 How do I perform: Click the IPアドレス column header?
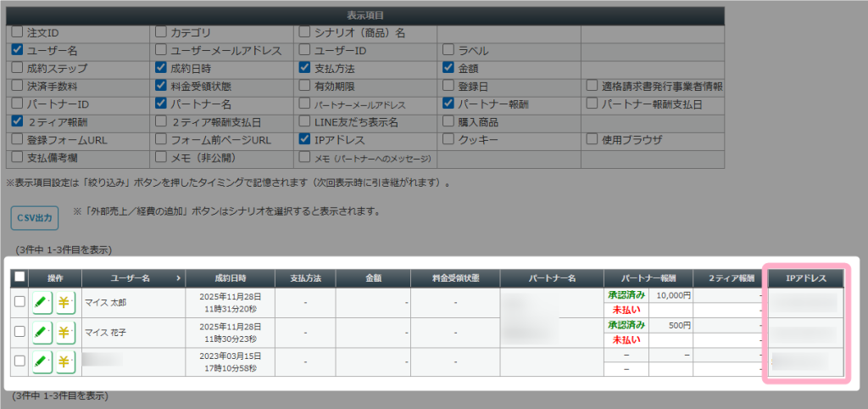tap(806, 277)
